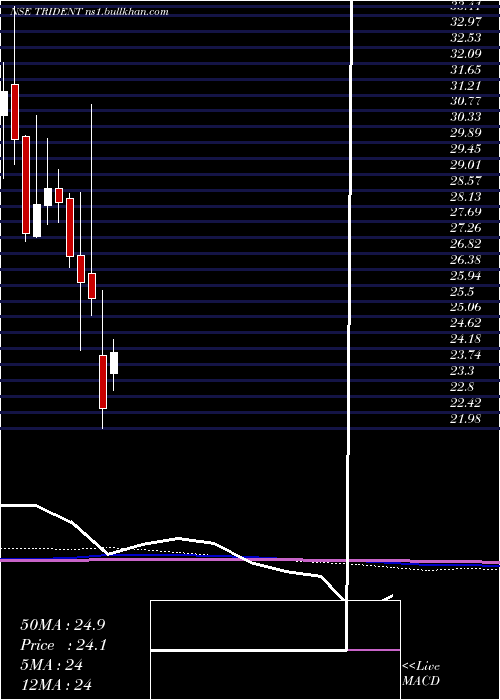The height and width of the screenshot is (700, 500).
Task: Click the 30.33 price axis label
Action: [x=465, y=117]
